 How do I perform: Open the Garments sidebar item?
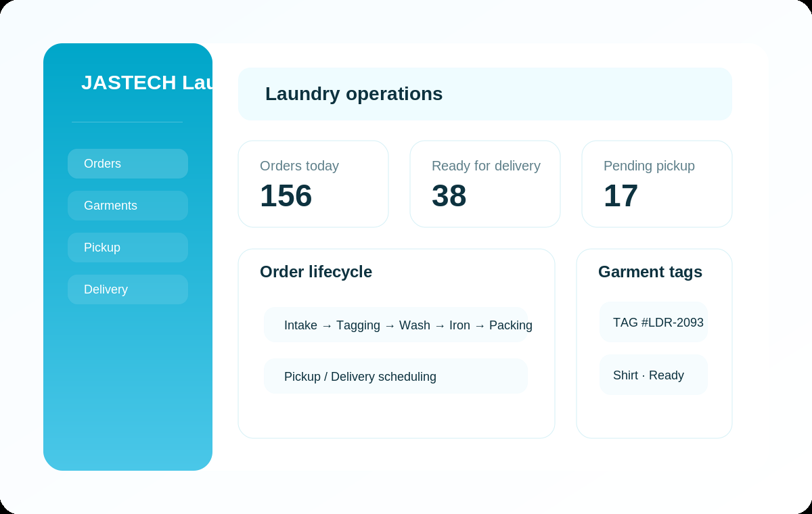[x=128, y=206]
